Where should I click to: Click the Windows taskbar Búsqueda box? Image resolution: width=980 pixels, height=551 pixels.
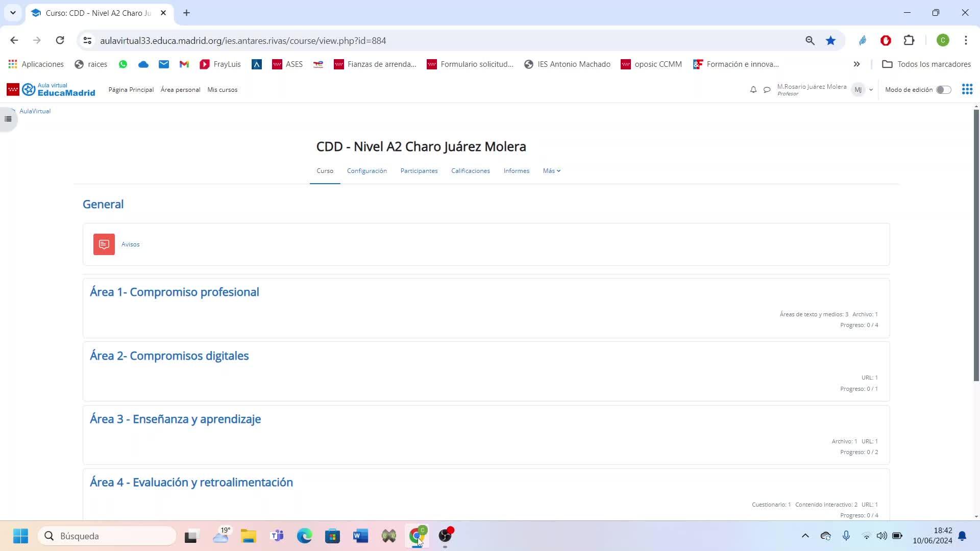point(107,536)
